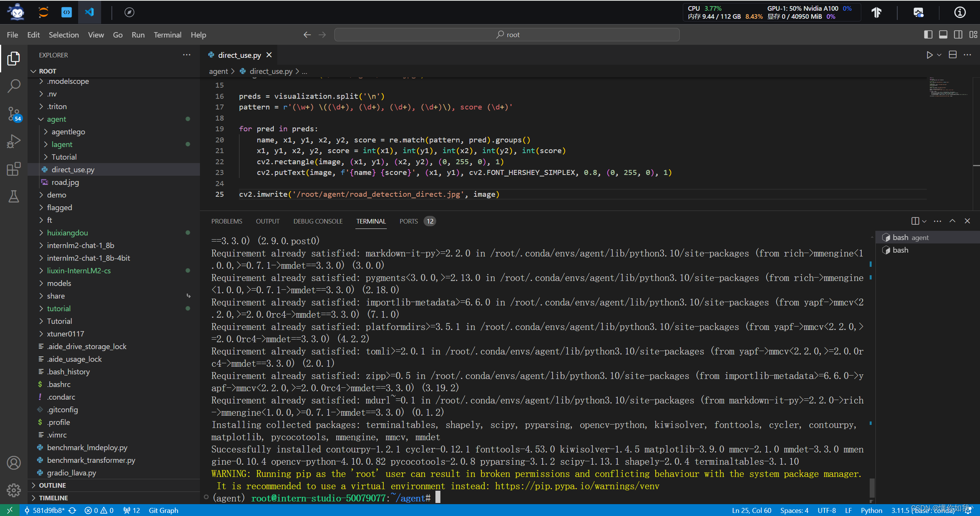Switch to the PROBLEMS tab
Viewport: 980px width, 516px height.
[x=227, y=221]
